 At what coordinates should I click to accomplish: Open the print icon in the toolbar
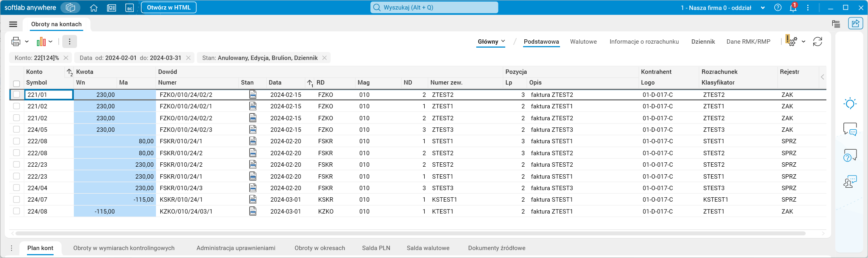click(16, 41)
